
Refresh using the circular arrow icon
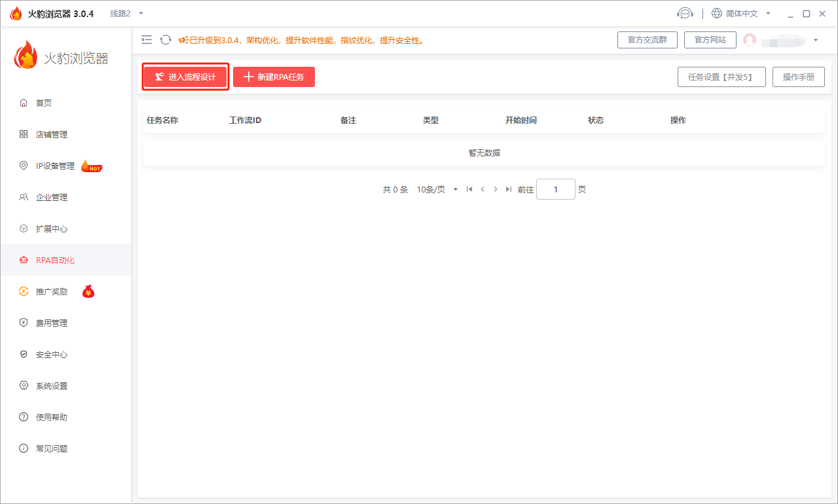pyautogui.click(x=164, y=39)
